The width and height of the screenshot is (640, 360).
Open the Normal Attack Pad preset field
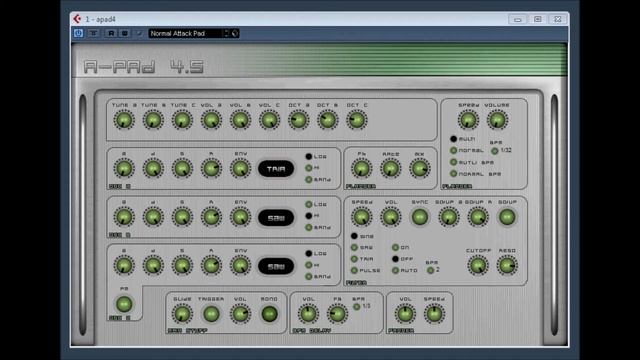pyautogui.click(x=186, y=33)
